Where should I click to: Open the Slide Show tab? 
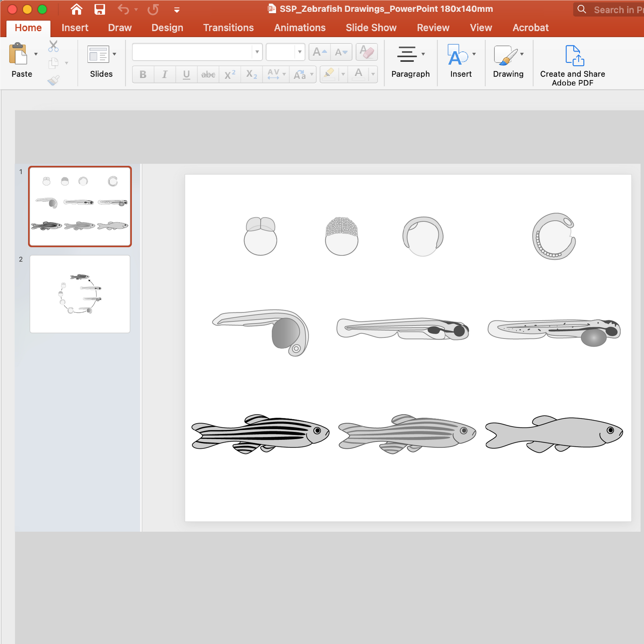point(371,28)
